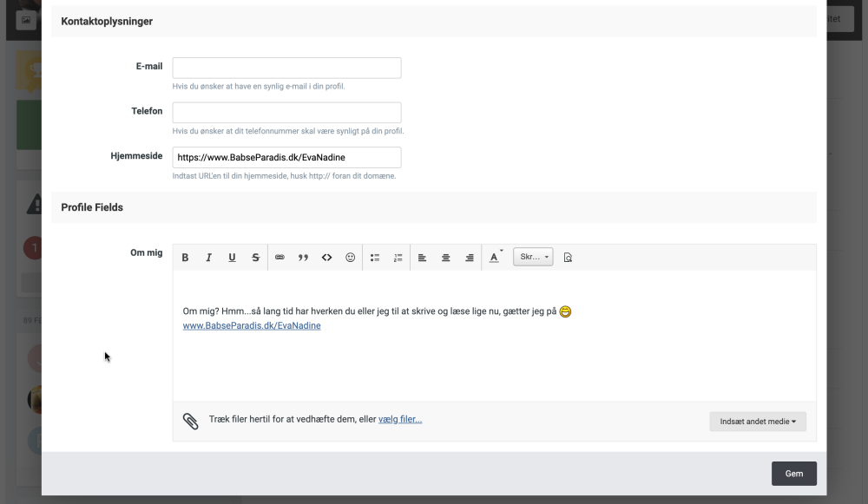Screen dimensions: 868x504
Task: Click the image icon in background page
Action: pos(26,21)
